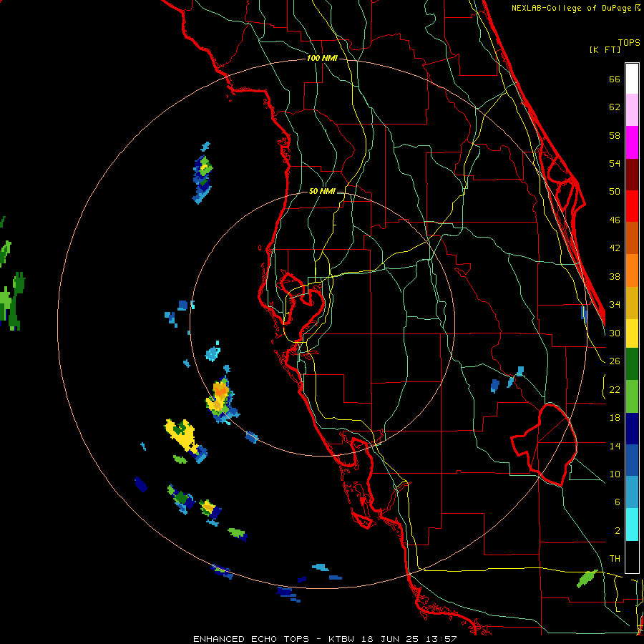Pick the light green legend swatch

(632, 396)
